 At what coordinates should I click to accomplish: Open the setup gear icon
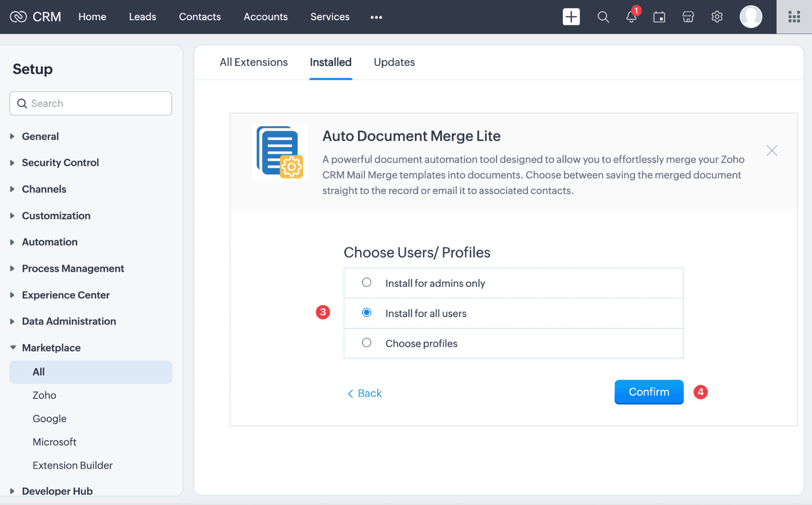pyautogui.click(x=717, y=17)
